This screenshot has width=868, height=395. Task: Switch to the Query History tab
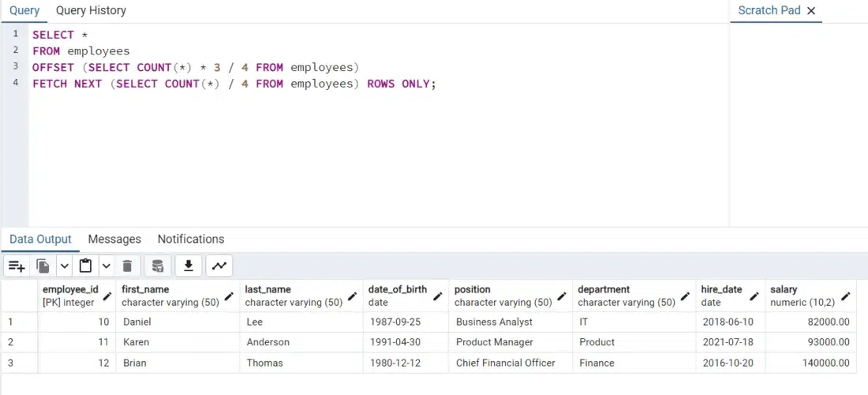pos(91,10)
